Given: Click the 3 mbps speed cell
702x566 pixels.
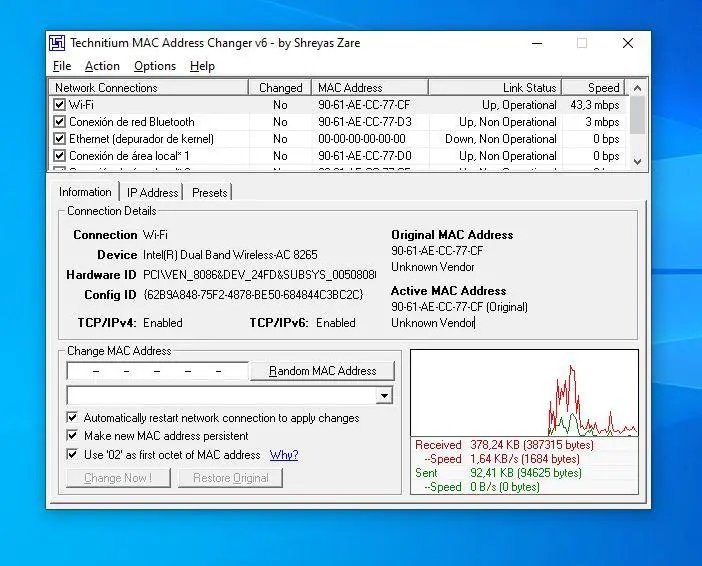Looking at the screenshot, I should (x=602, y=122).
